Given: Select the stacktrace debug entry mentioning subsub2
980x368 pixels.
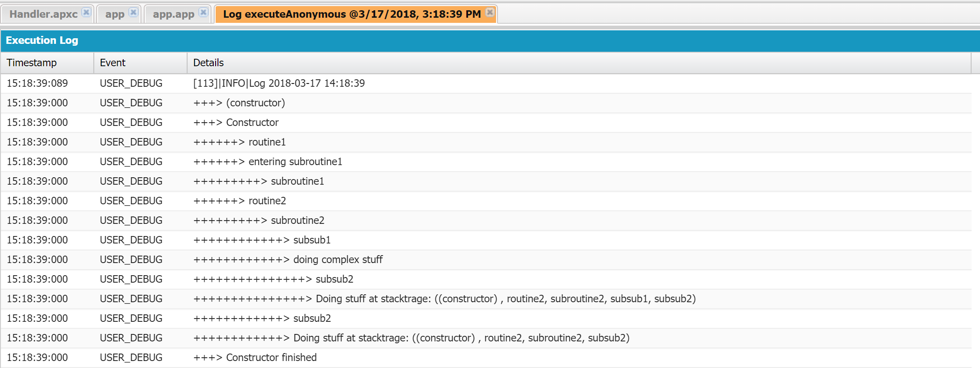Looking at the screenshot, I should point(412,338).
